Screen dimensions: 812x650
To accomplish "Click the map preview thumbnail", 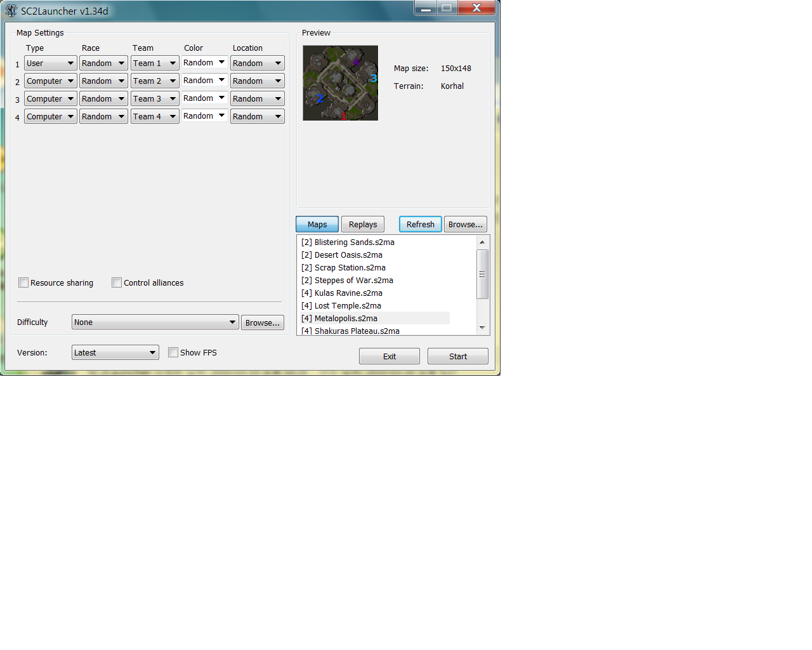I will point(340,83).
